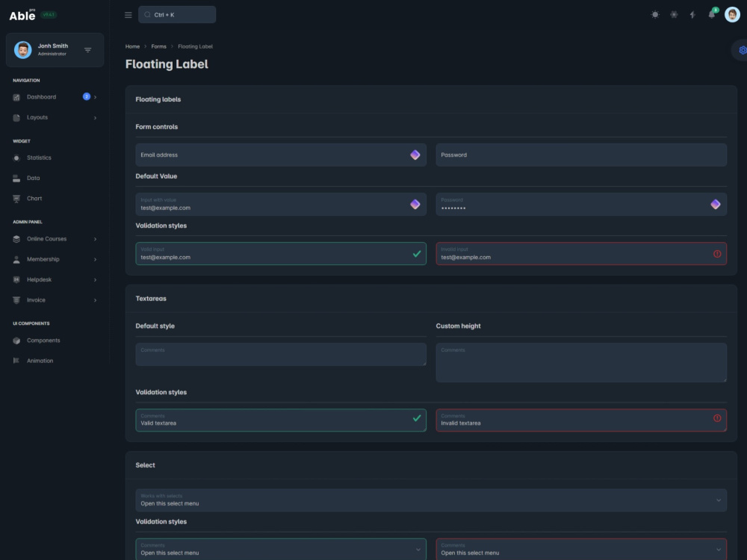Image resolution: width=747 pixels, height=560 pixels.
Task: Open the settings gear in top bar
Action: click(x=674, y=15)
